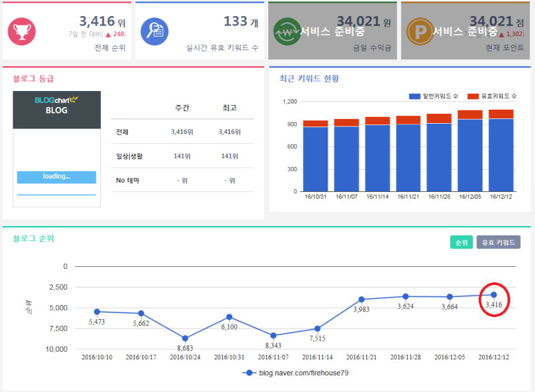Image resolution: width=535 pixels, height=392 pixels.
Task: Click the blue 일반키워드 수 legend swatch
Action: point(415,96)
